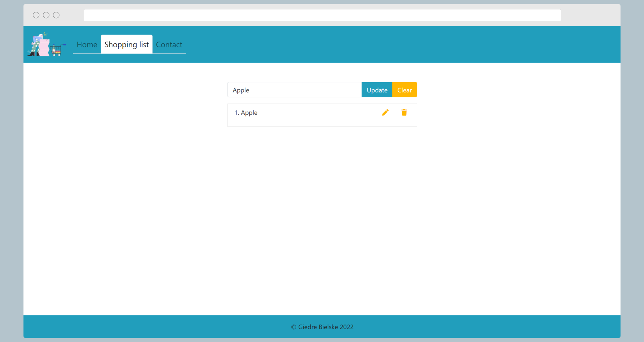
Task: Click the blank white area below the list
Action: [x=322, y=214]
